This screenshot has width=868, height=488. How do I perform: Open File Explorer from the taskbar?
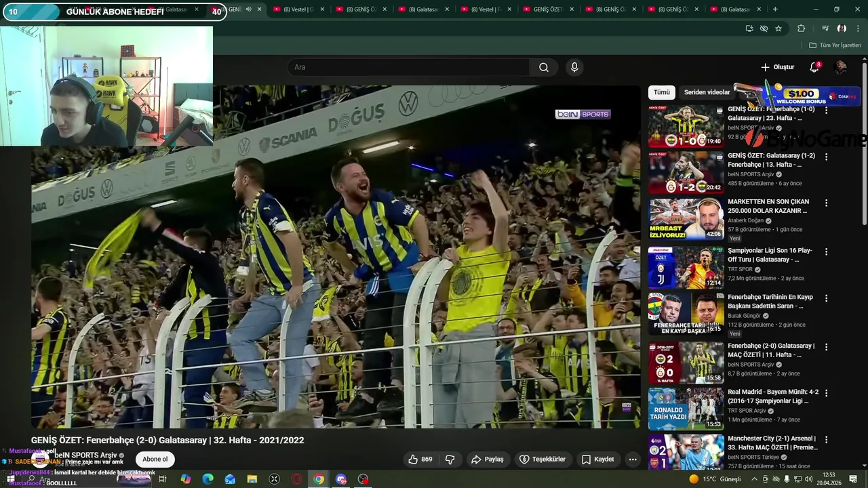pyautogui.click(x=252, y=479)
